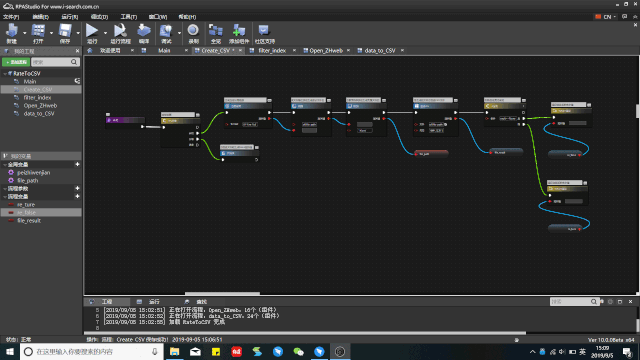The image size is (640, 360).
Task: Select the peizhiwenjian global variable
Action: [33, 172]
